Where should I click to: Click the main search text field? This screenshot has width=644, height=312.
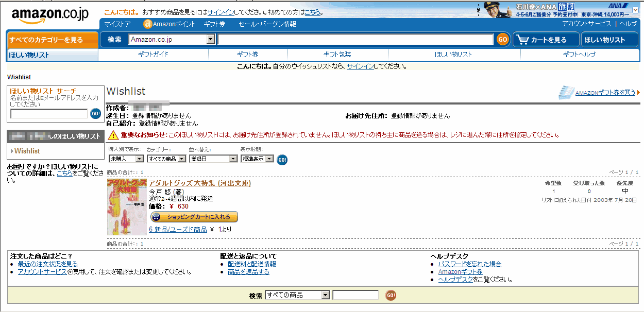(355, 40)
